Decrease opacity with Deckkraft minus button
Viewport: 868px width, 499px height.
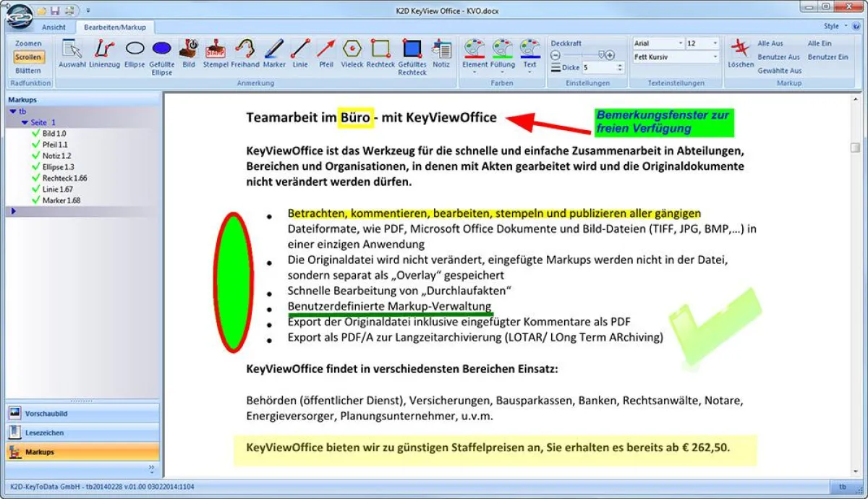[x=556, y=55]
